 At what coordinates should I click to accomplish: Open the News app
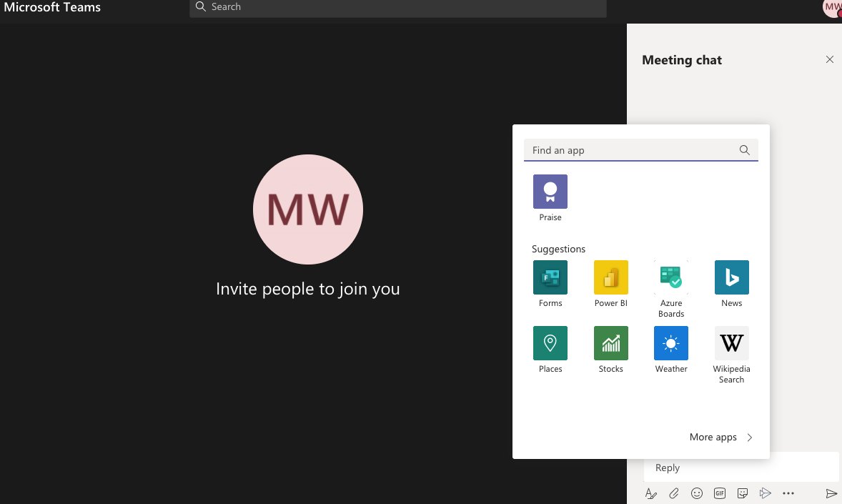pyautogui.click(x=731, y=277)
